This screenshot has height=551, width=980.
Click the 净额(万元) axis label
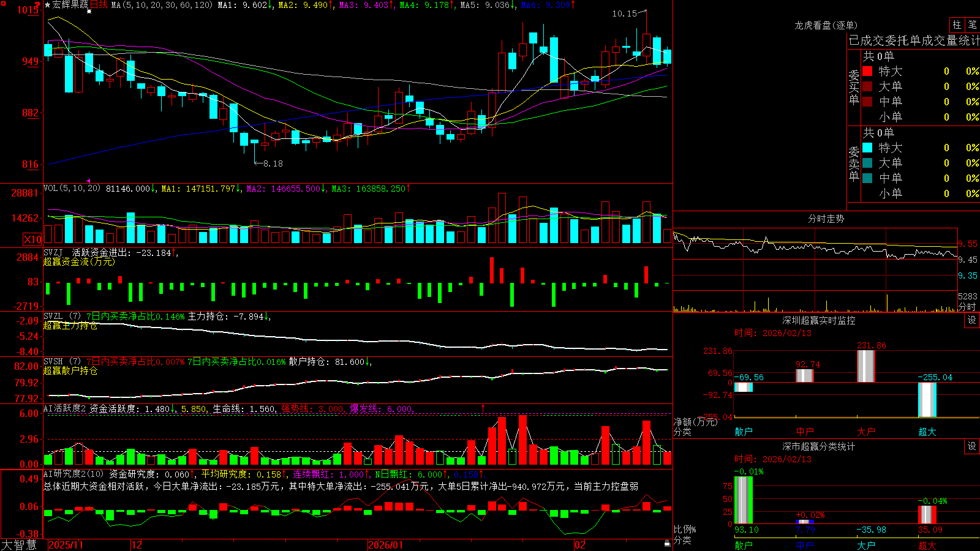pyautogui.click(x=696, y=422)
